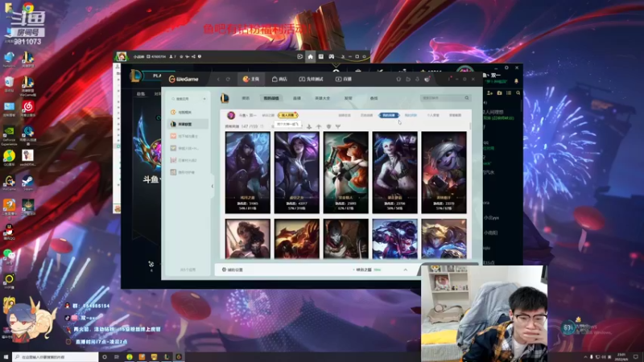The width and height of the screenshot is (644, 362).
Task: Open the GeForce Experience desktop shortcut
Action: pyautogui.click(x=9, y=136)
